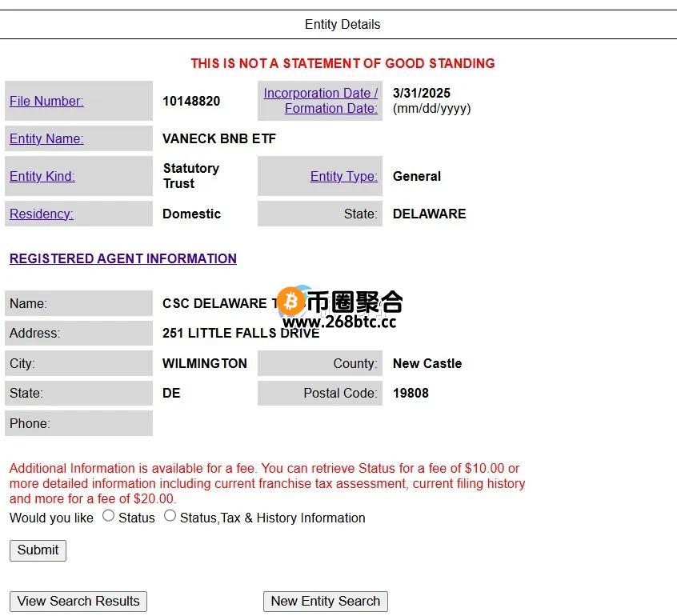This screenshot has height=616, width=677.
Task: Click the residency value Domestic
Action: pyautogui.click(x=192, y=214)
